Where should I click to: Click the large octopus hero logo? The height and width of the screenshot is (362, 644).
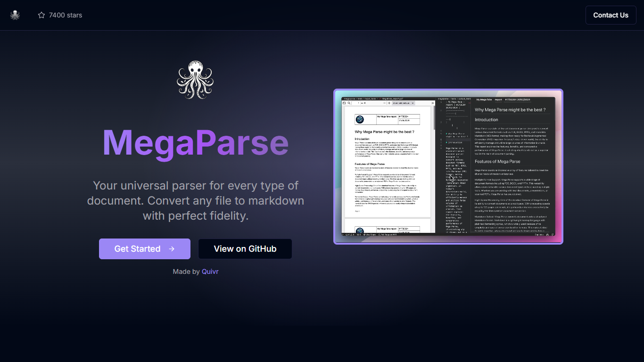click(x=195, y=80)
